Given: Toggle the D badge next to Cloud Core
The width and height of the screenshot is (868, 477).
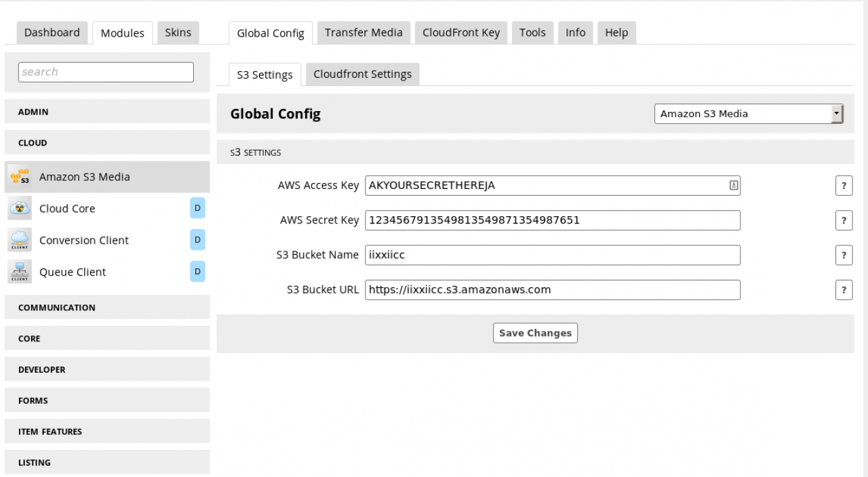Looking at the screenshot, I should pyautogui.click(x=197, y=209).
